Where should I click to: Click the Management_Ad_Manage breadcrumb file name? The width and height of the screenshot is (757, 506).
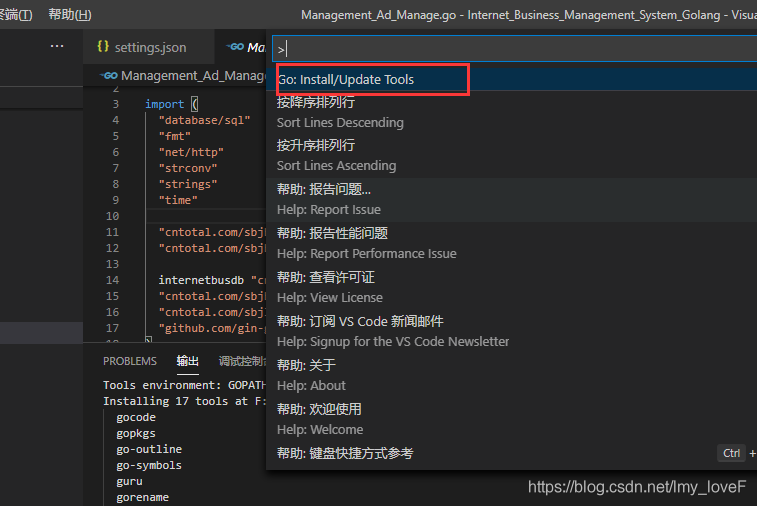pos(193,76)
